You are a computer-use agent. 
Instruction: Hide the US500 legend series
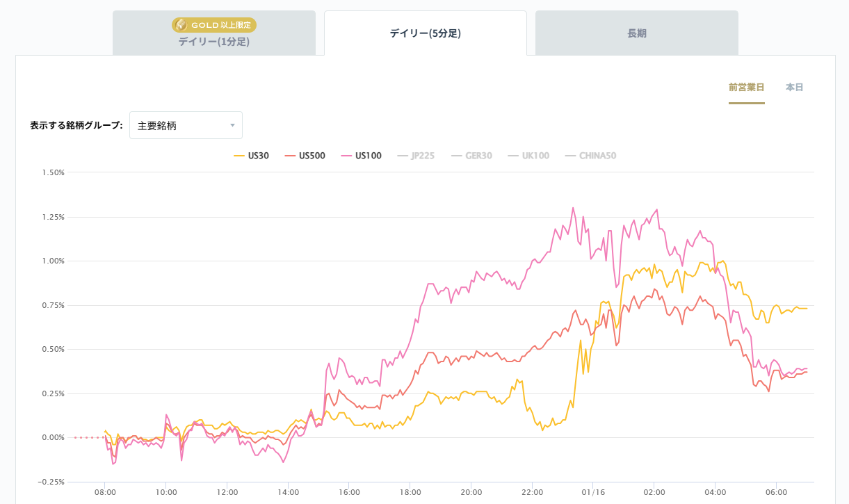click(305, 156)
